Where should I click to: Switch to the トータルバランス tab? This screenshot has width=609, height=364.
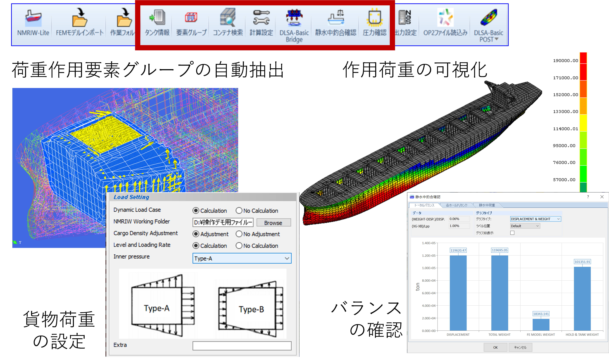[424, 205]
